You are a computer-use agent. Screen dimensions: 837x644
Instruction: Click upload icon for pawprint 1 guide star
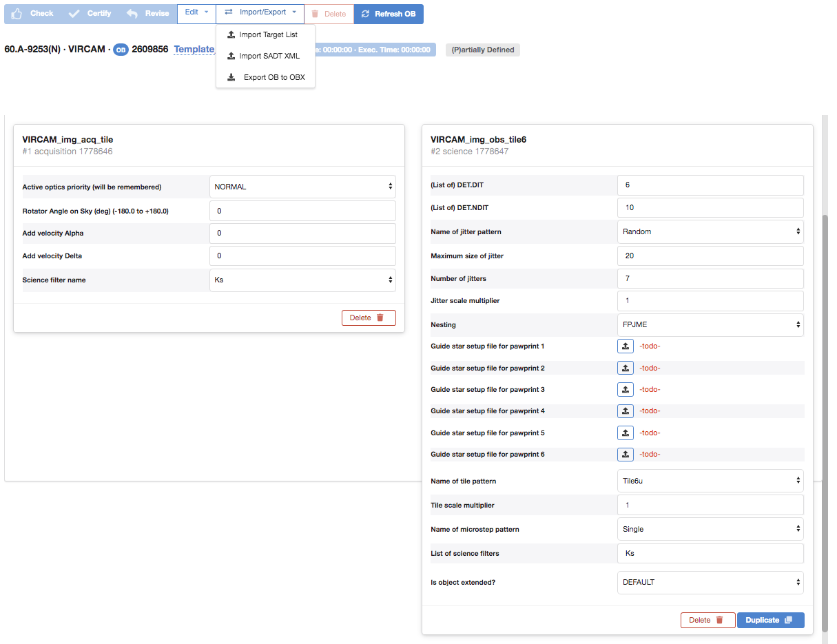click(x=625, y=346)
